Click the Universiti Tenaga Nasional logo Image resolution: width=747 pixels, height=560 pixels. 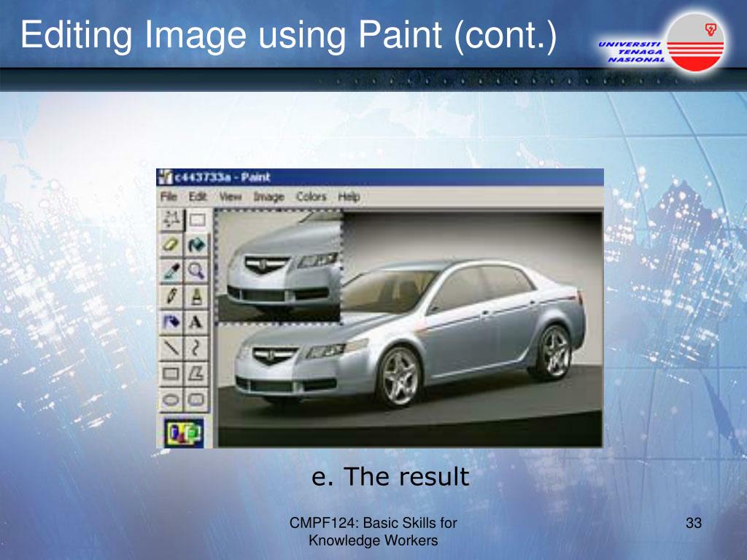pos(662,43)
